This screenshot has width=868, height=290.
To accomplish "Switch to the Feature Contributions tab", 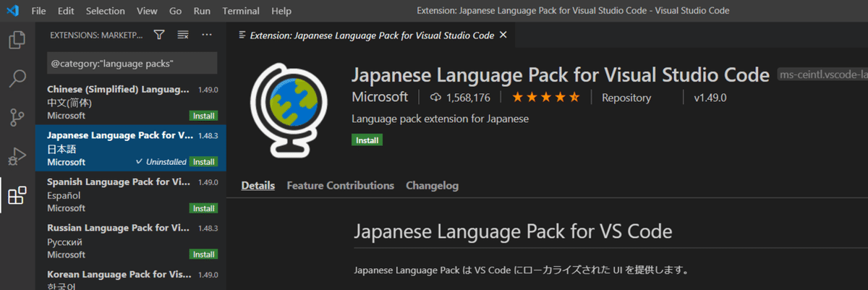I will [340, 186].
